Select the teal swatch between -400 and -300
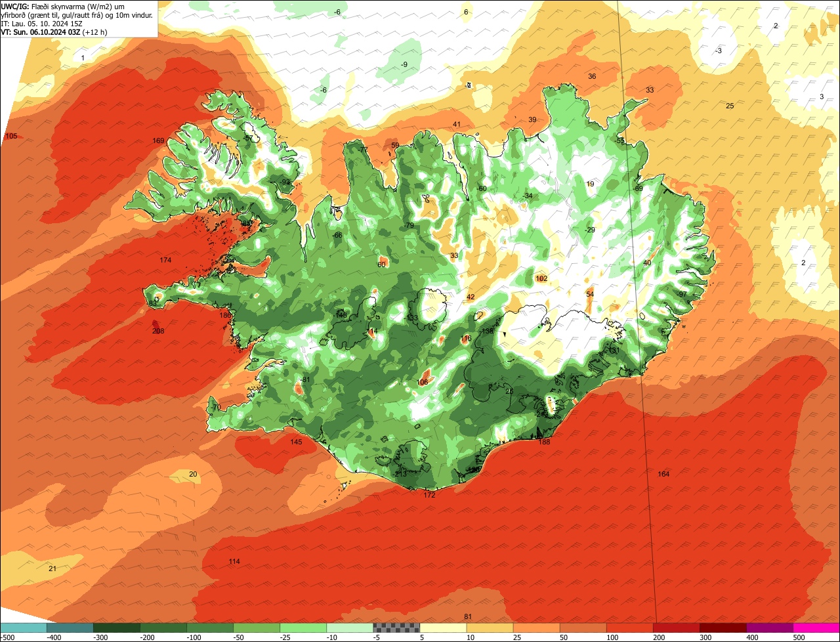The height and width of the screenshot is (642, 840). pyautogui.click(x=70, y=628)
